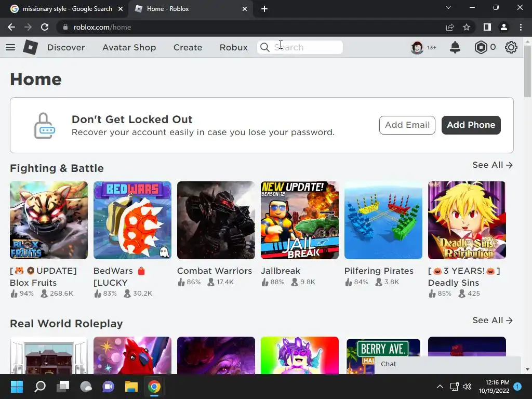The height and width of the screenshot is (399, 532).
Task: Click the Home page heading
Action: (36, 79)
